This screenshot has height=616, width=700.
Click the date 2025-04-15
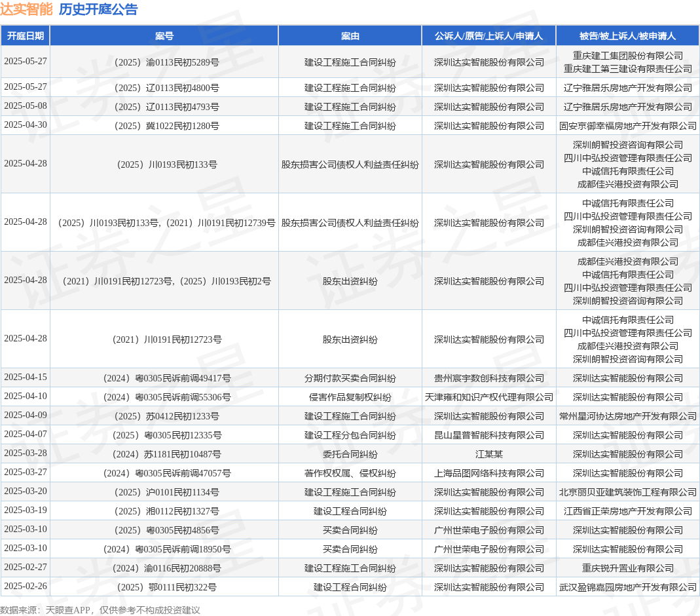click(26, 377)
